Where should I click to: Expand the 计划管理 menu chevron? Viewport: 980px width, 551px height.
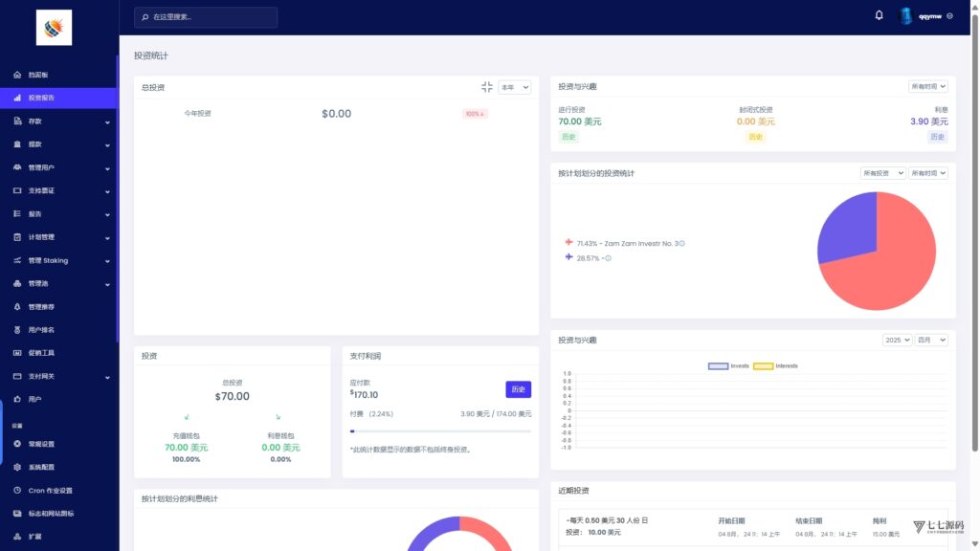click(107, 238)
